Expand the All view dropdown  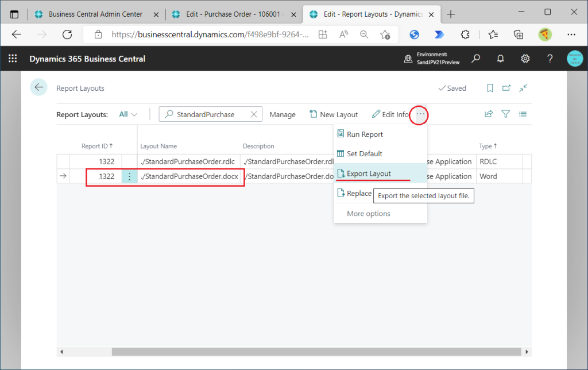coord(128,114)
